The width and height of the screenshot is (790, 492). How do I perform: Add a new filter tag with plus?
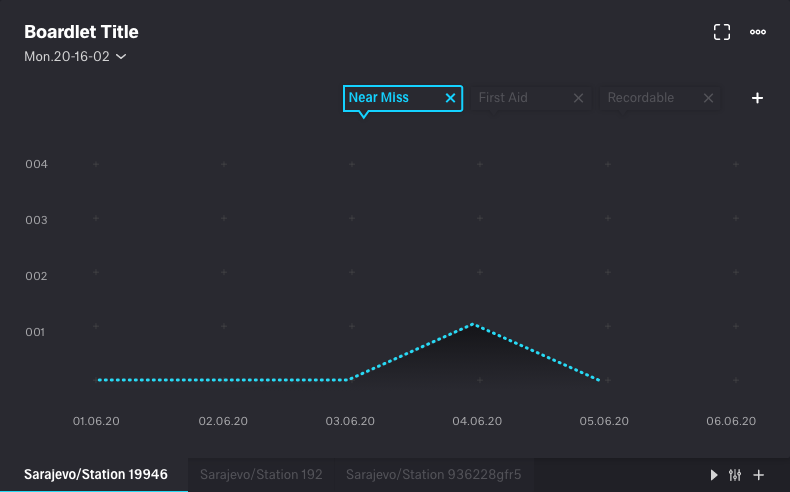tap(757, 98)
